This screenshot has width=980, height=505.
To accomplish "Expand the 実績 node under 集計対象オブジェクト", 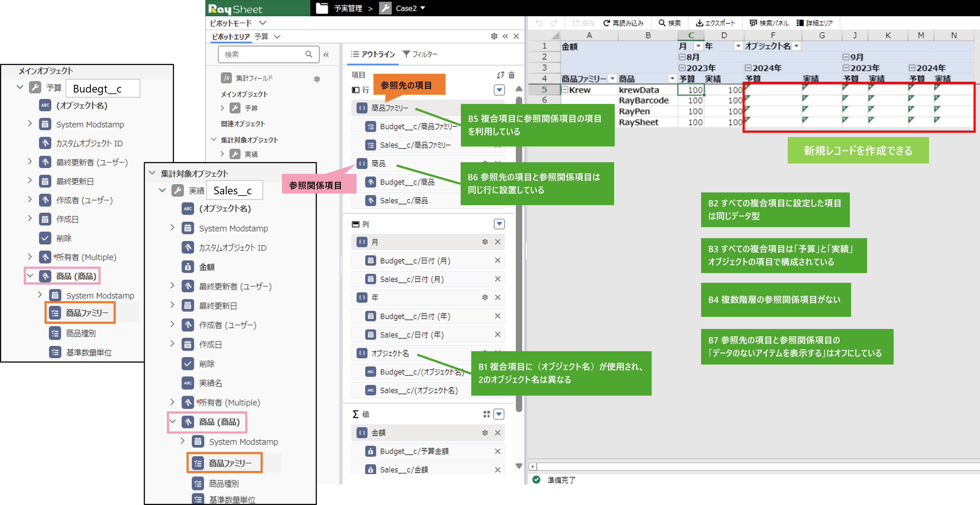I will [x=223, y=154].
